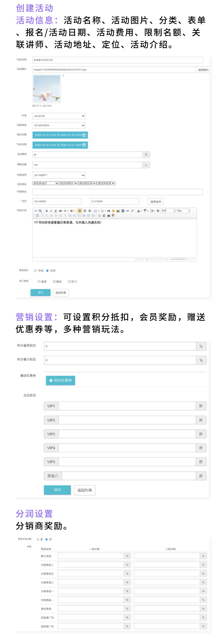Click the flower activity image thumbnail
Image resolution: width=224 pixels, height=644 pixels.
[x=47, y=89]
